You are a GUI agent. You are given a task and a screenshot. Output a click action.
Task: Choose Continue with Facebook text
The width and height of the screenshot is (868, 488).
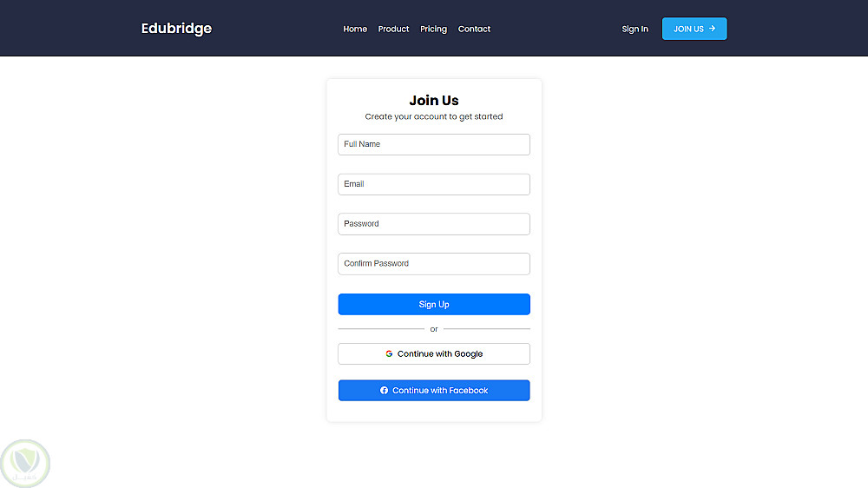440,391
